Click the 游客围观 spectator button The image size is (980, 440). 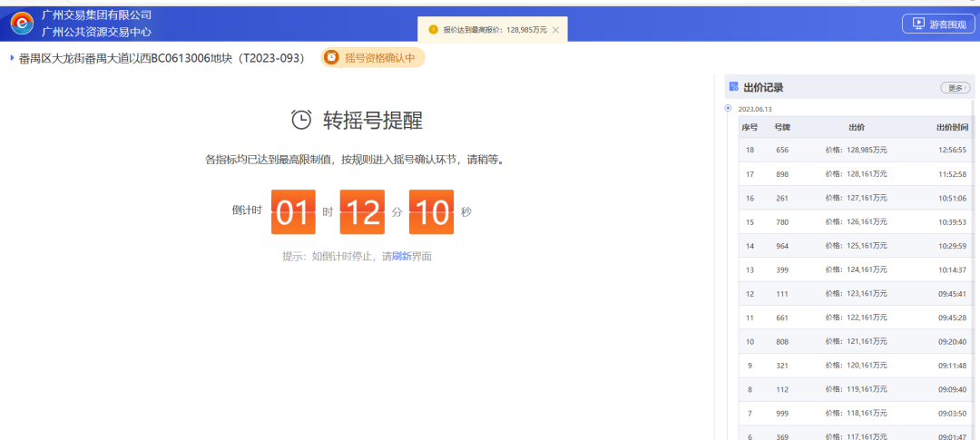tap(938, 24)
